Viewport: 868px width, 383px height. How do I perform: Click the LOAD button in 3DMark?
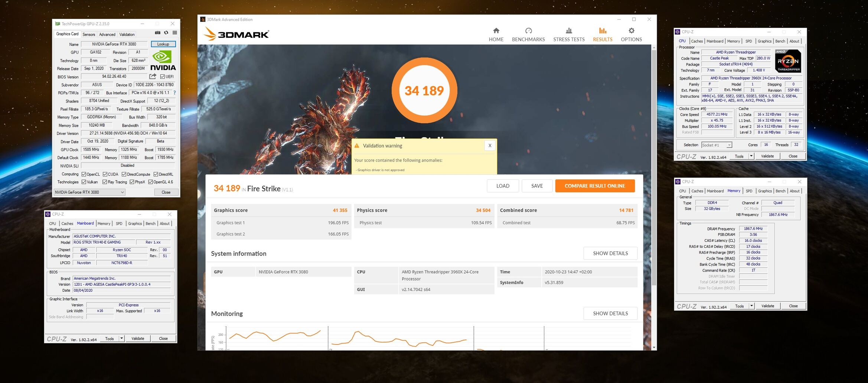coord(503,186)
